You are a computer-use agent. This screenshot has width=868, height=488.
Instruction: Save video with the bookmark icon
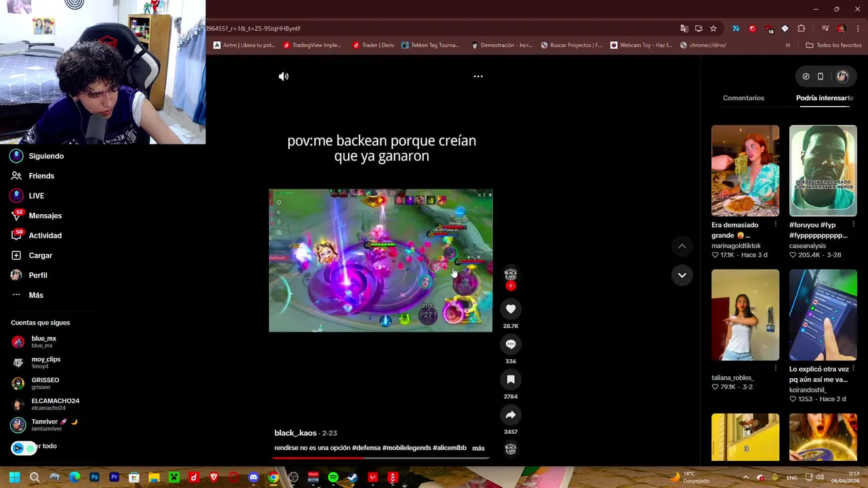511,380
